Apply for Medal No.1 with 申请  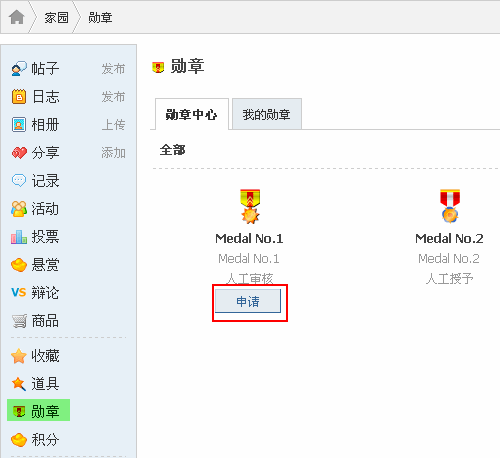[x=248, y=301]
